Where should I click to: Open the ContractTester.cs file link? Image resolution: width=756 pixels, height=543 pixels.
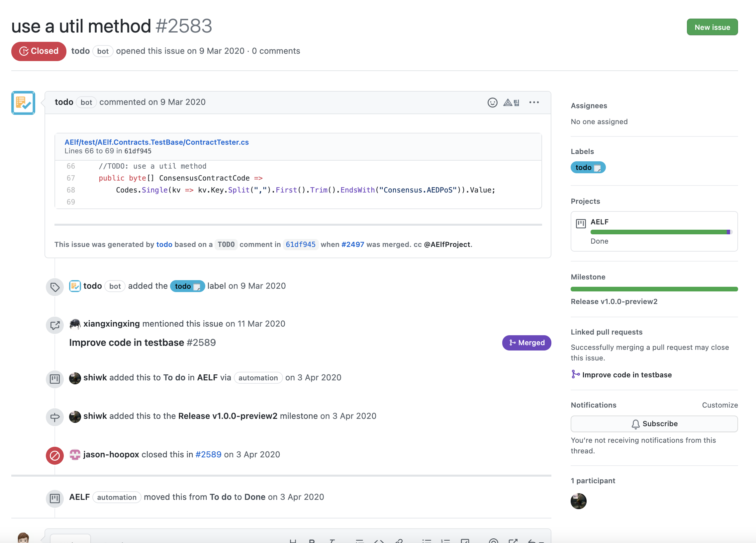point(157,142)
